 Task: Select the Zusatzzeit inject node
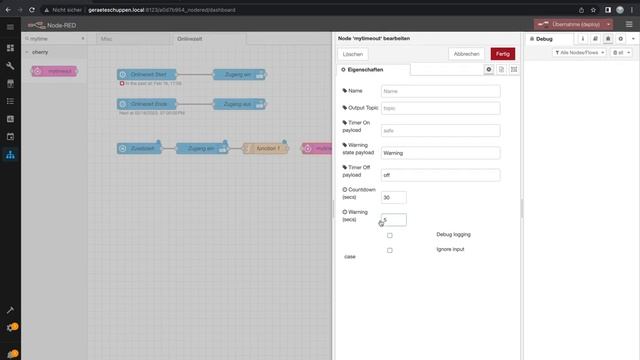(x=139, y=148)
